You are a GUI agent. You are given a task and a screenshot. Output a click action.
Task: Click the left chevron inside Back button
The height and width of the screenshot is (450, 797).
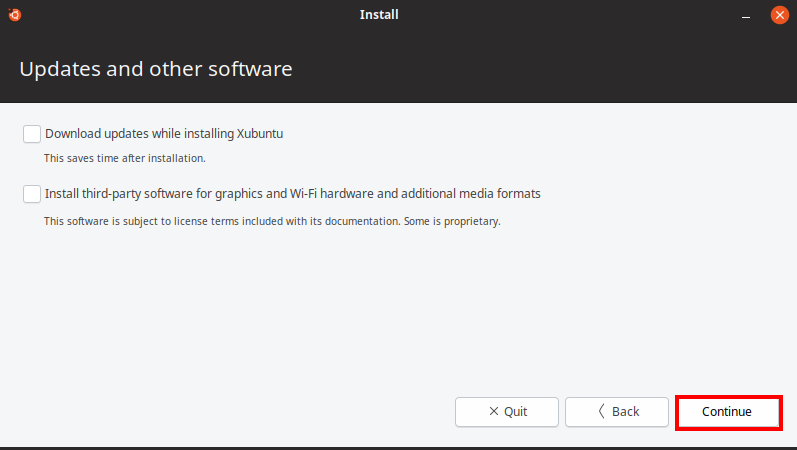(601, 411)
